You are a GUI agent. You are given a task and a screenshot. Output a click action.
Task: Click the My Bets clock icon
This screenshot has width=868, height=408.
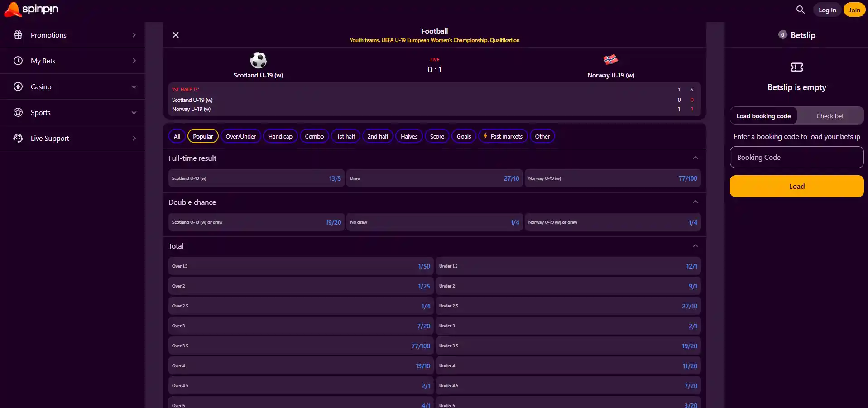coord(18,61)
